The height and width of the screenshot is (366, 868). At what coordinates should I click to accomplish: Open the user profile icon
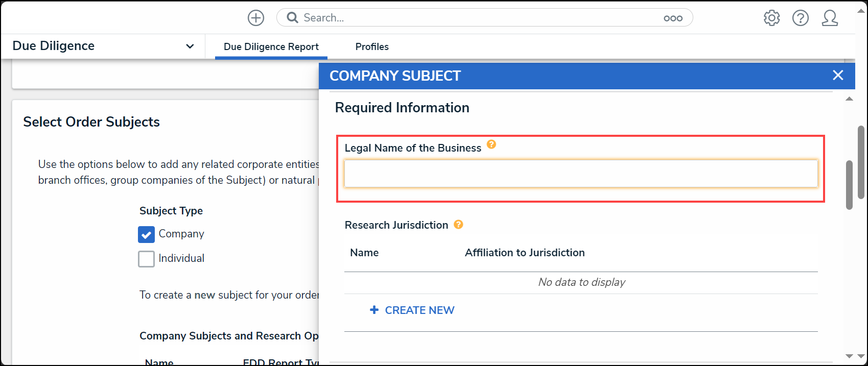click(x=830, y=18)
